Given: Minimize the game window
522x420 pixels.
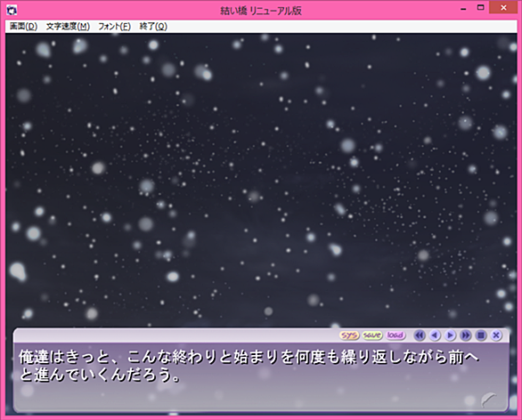Looking at the screenshot, I should (x=463, y=8).
